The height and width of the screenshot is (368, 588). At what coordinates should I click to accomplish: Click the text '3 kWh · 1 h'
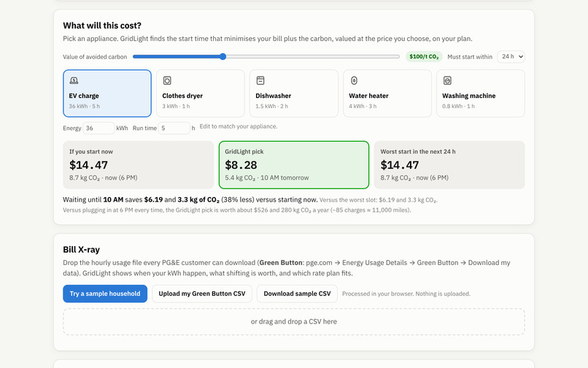tap(176, 107)
